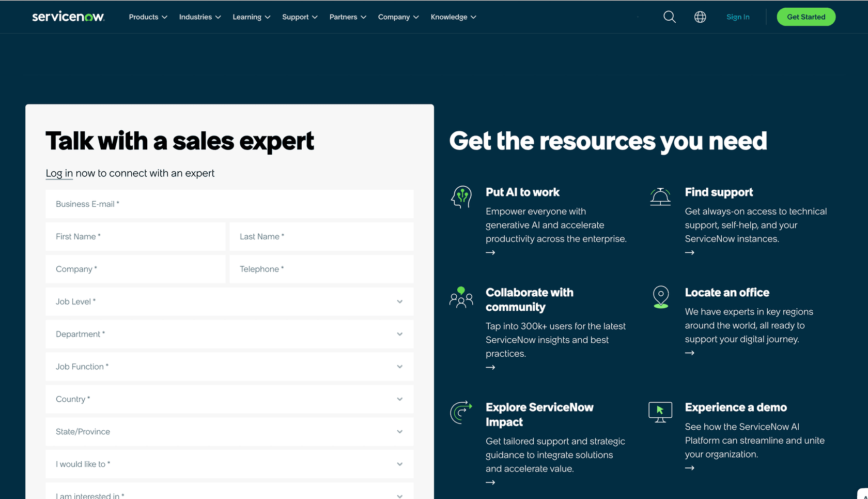Click the map pin icon beside Locate an office
868x499 pixels.
point(661,297)
